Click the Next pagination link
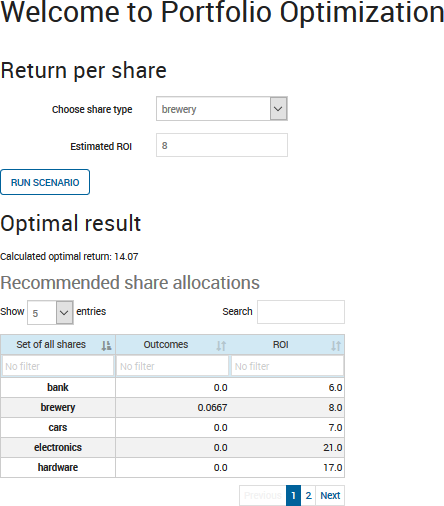The height and width of the screenshot is (506, 444). tap(330, 496)
